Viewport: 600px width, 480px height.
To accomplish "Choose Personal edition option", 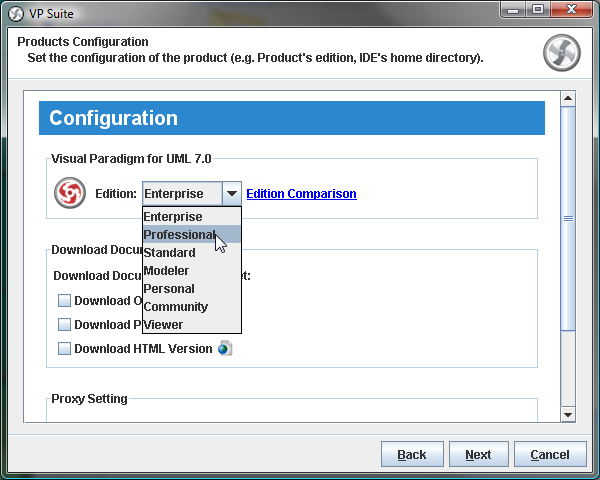I will pos(192,289).
